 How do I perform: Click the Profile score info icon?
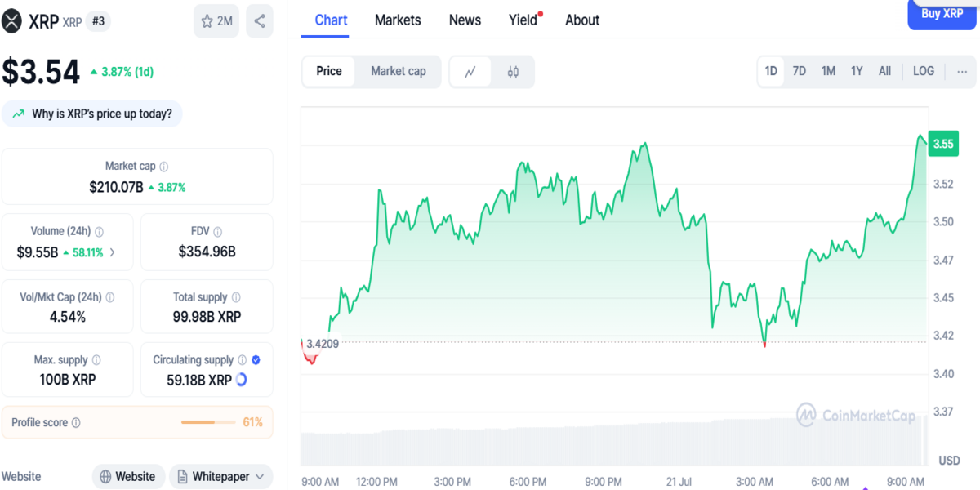[x=76, y=423]
